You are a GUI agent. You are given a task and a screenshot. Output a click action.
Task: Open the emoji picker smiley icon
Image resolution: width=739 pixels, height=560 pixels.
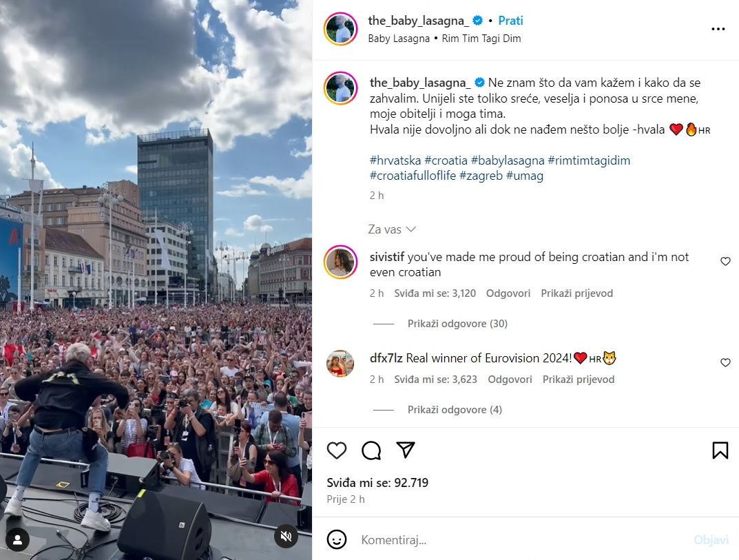337,539
